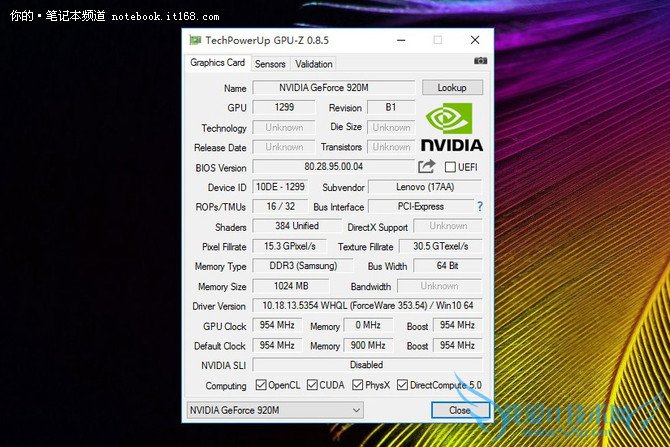
Task: Click the Default Clock field 954 MHz
Action: (277, 345)
